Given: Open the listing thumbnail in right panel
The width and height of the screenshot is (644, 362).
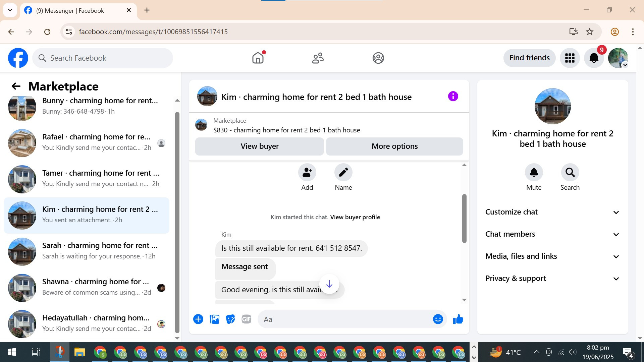Looking at the screenshot, I should click(x=552, y=106).
